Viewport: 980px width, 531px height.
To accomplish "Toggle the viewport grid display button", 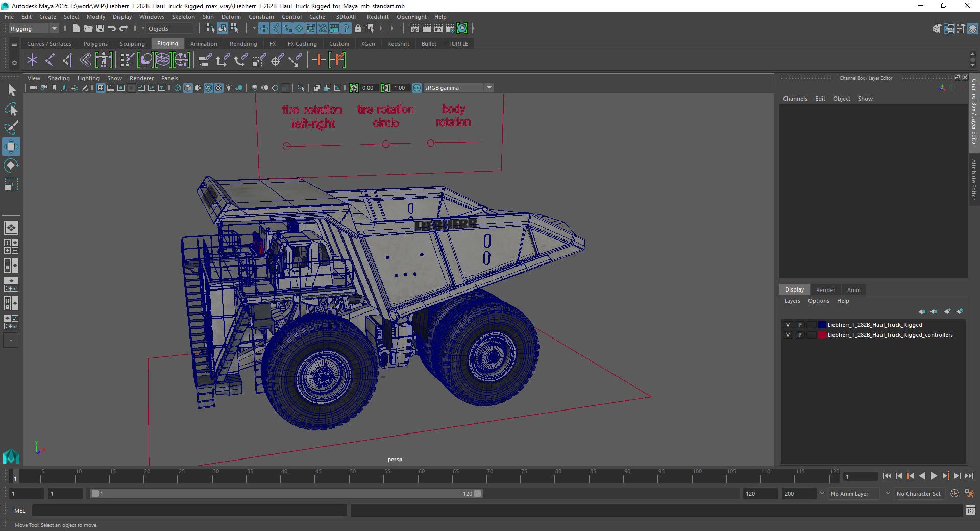I will point(101,88).
